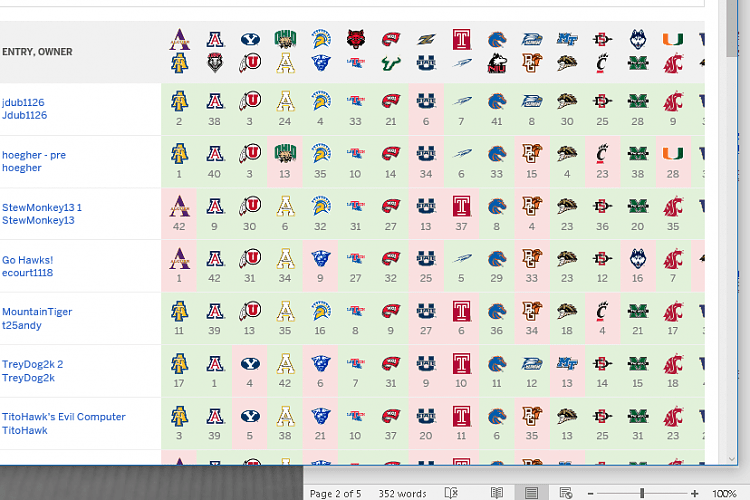Click the value 29 in Go Hawks! row
Screen dimensions: 750x500
pos(496,278)
